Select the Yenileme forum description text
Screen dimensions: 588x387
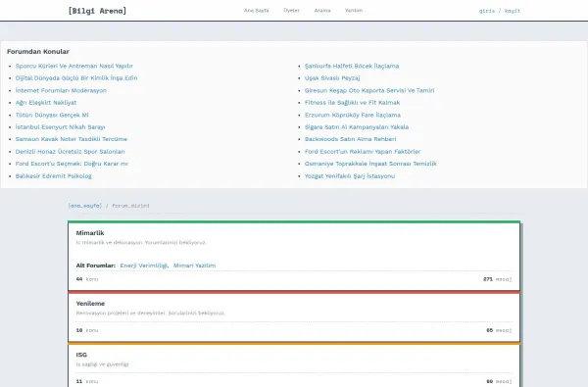tap(150, 314)
